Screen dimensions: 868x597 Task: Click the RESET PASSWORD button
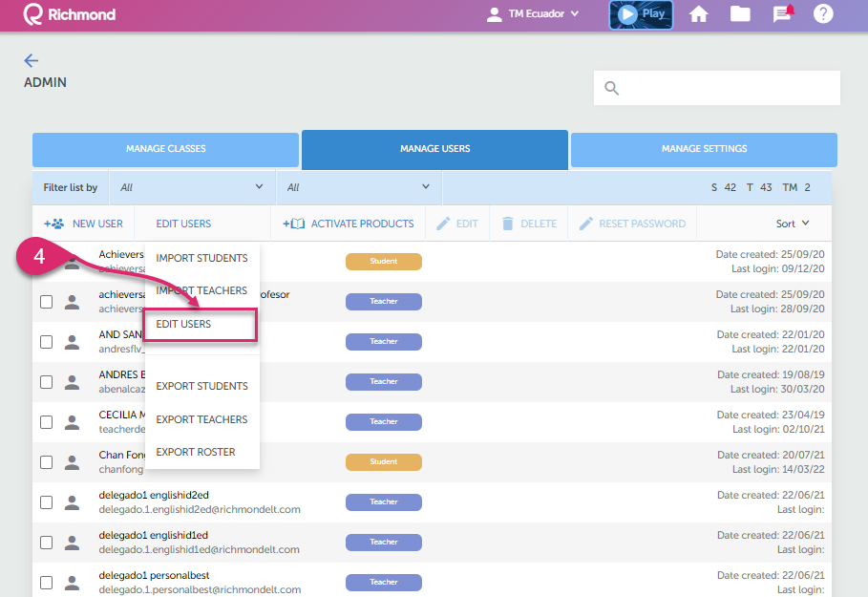click(635, 223)
